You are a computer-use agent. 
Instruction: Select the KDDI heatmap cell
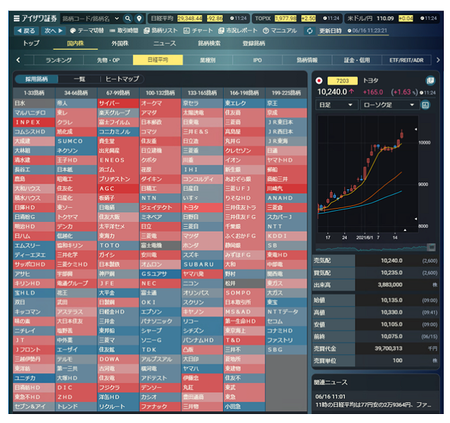pyautogui.click(x=286, y=236)
